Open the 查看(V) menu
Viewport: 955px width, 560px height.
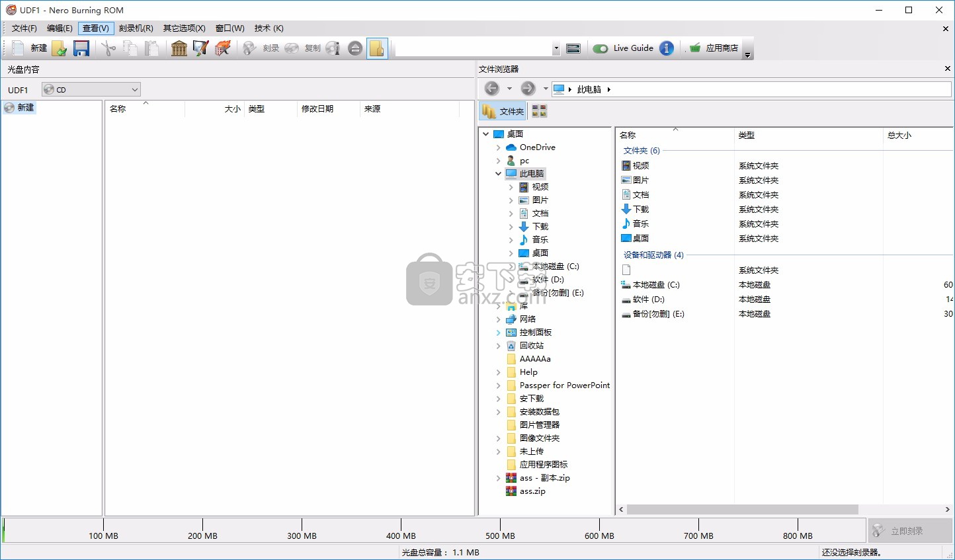coord(96,28)
